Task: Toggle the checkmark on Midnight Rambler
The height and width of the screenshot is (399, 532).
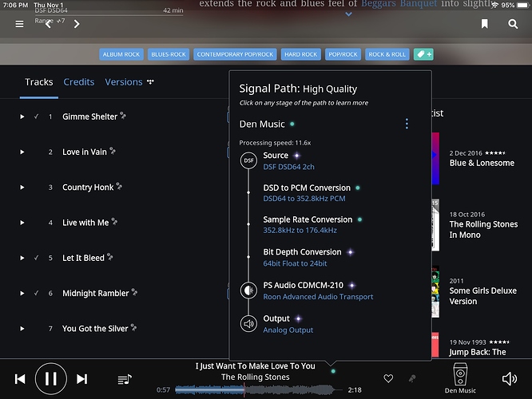Action: [36, 293]
